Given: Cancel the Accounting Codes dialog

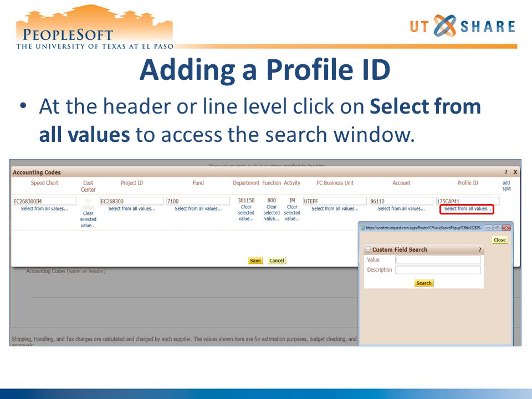Looking at the screenshot, I should pyautogui.click(x=277, y=260).
